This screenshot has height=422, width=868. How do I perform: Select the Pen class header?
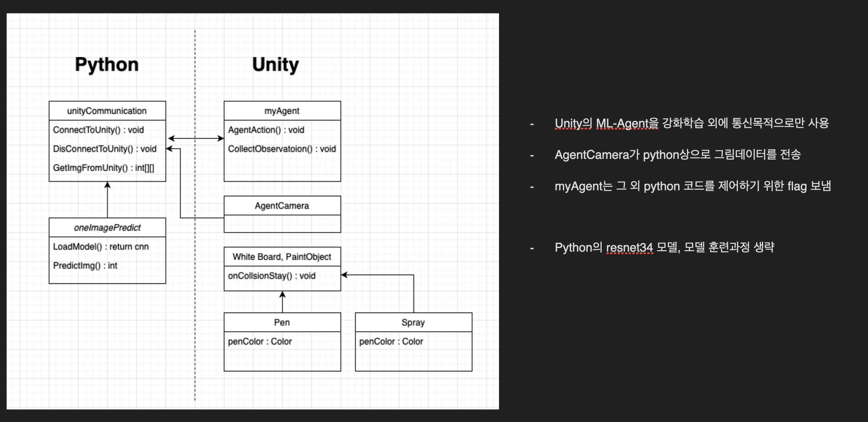tap(282, 323)
